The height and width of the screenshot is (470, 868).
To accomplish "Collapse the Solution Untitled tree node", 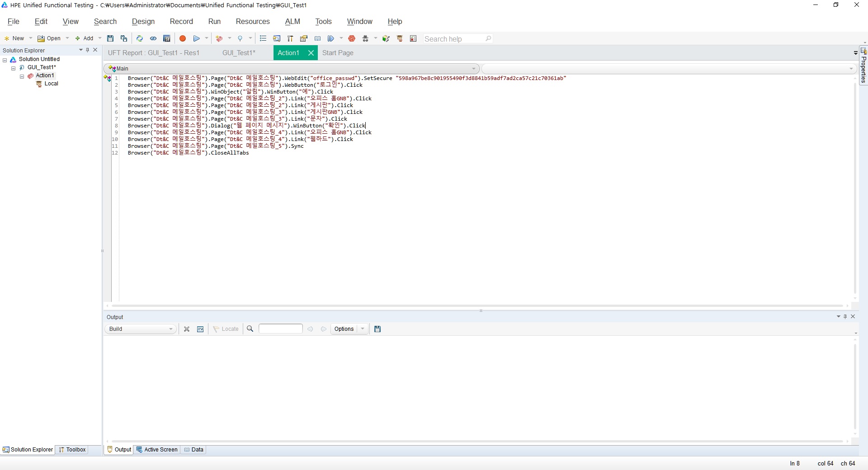I will pos(5,60).
